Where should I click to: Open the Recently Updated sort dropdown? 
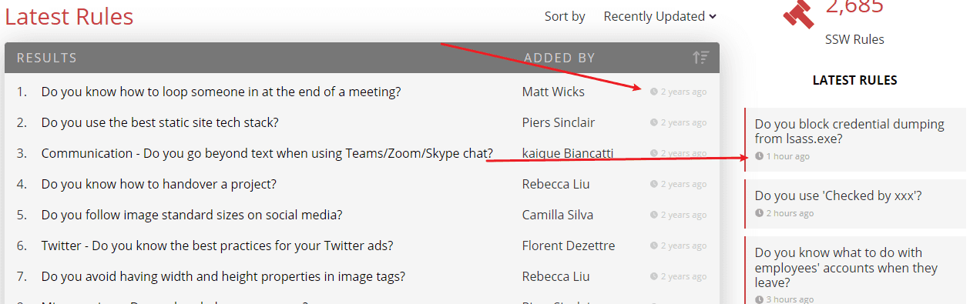(660, 16)
